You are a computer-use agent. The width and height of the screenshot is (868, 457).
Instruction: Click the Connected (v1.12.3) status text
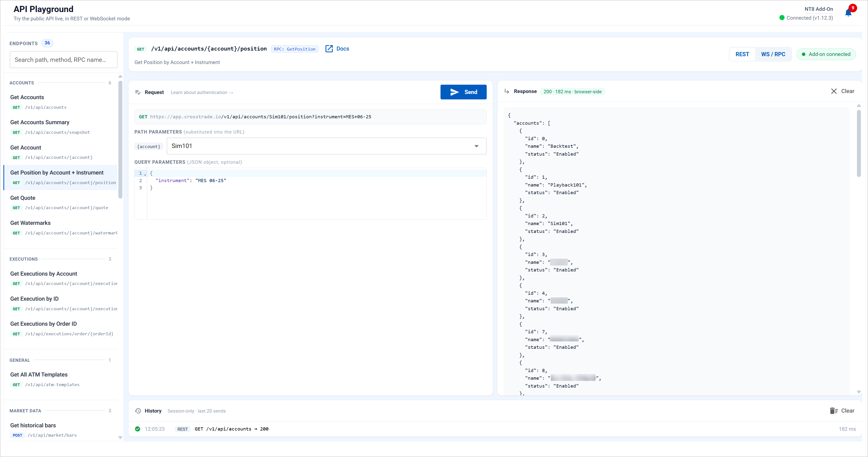point(809,18)
